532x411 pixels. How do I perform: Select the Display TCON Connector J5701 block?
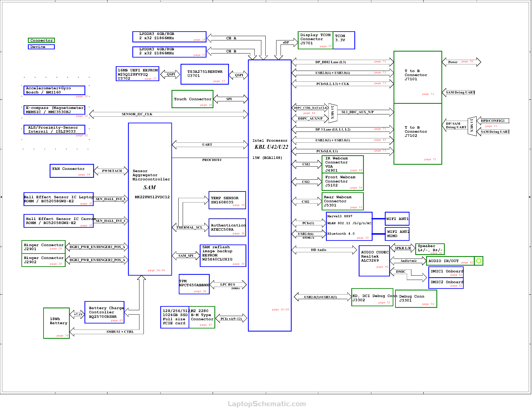click(315, 40)
